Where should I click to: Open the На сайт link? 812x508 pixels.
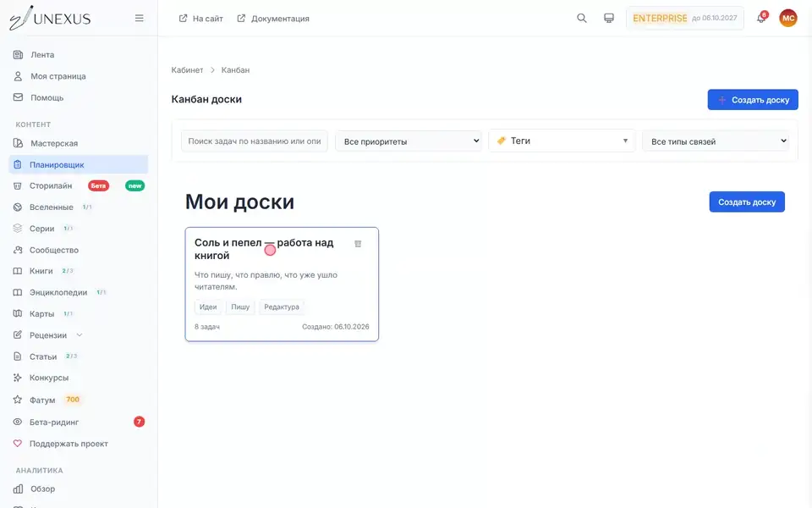coord(201,18)
